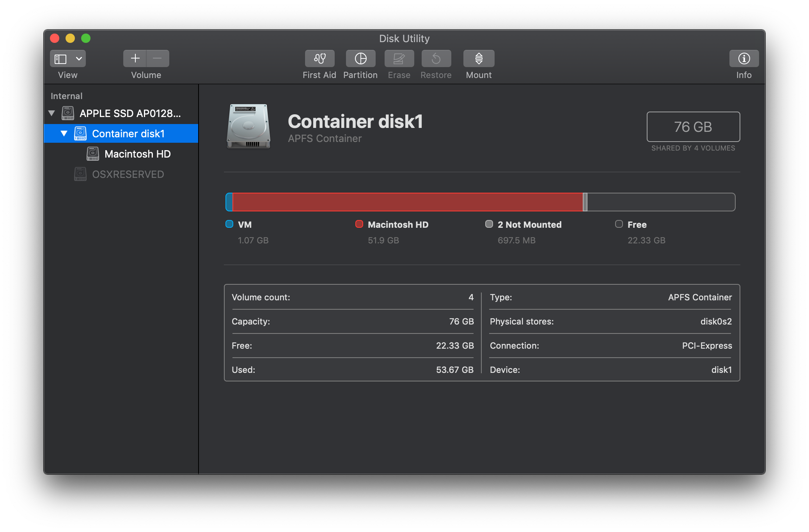
Task: Click the Restore arrow icon
Action: [436, 59]
